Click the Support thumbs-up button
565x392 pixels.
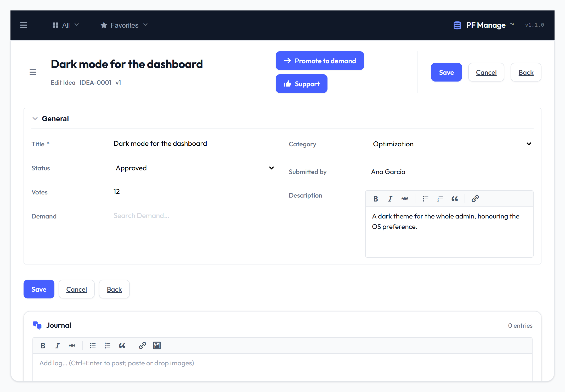tap(301, 84)
